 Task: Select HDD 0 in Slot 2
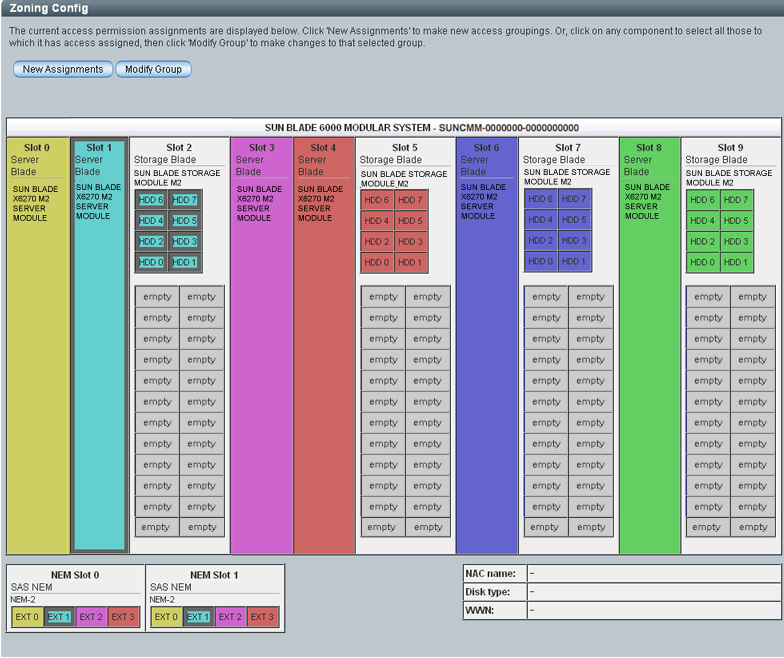151,262
